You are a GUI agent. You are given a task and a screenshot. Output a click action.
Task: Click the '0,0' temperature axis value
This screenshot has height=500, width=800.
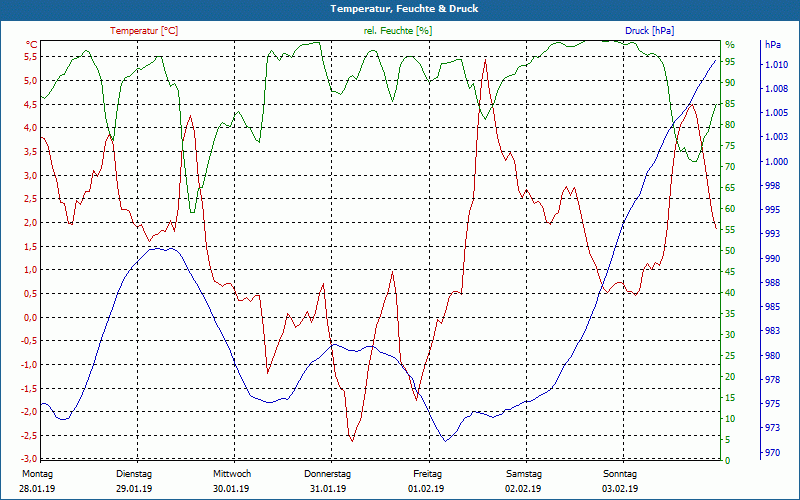point(31,317)
